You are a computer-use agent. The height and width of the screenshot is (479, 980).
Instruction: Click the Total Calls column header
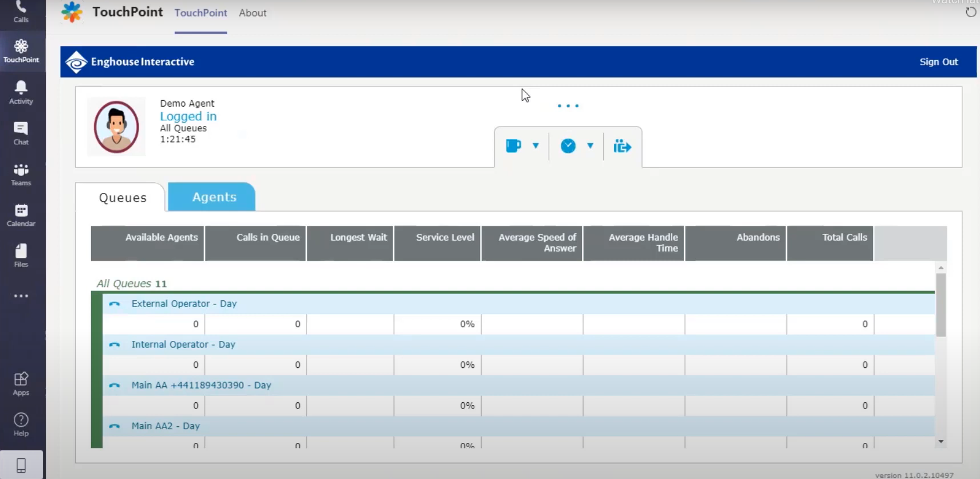(x=831, y=243)
